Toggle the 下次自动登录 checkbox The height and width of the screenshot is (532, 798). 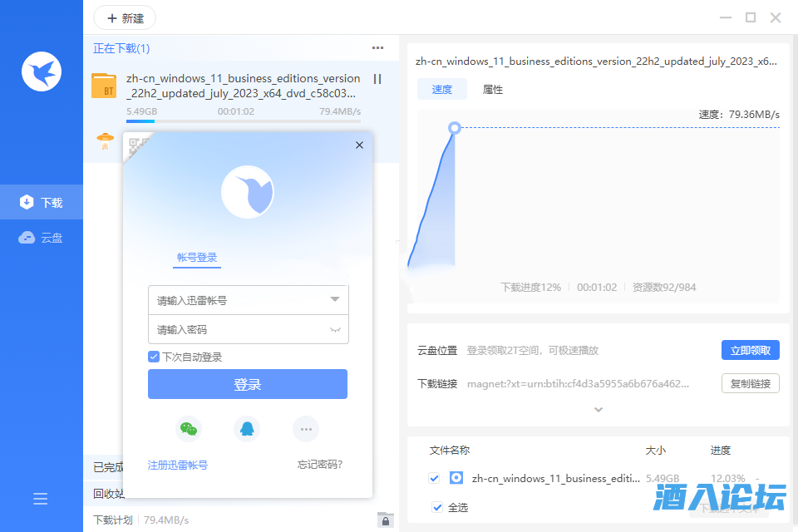(x=154, y=357)
